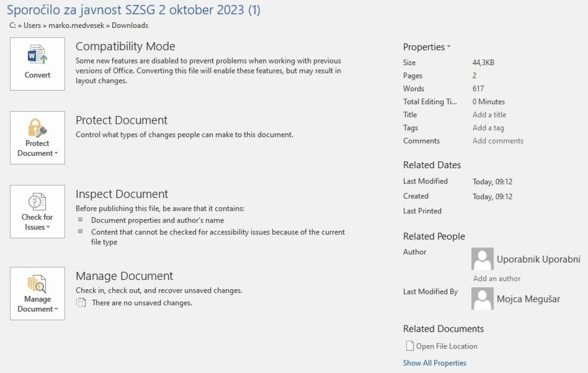The height and width of the screenshot is (373, 588).
Task: Click the Add a title field
Action: (x=489, y=115)
